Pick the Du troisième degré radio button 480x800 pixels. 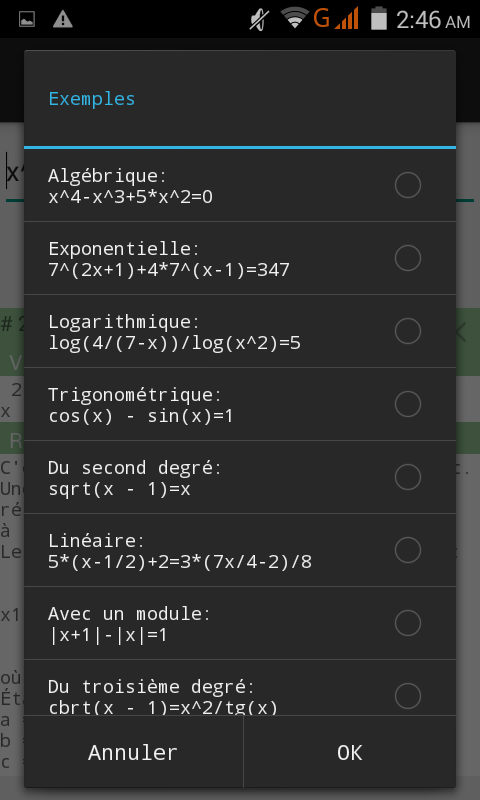coord(408,696)
